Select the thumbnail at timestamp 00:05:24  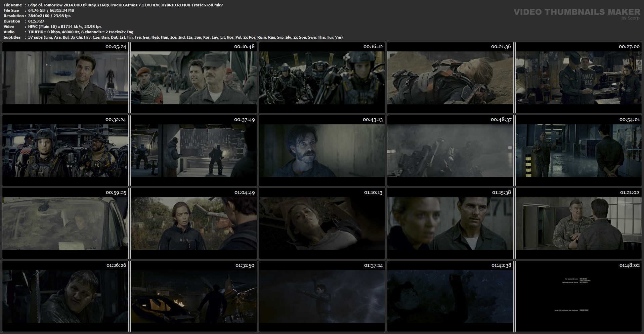65,78
